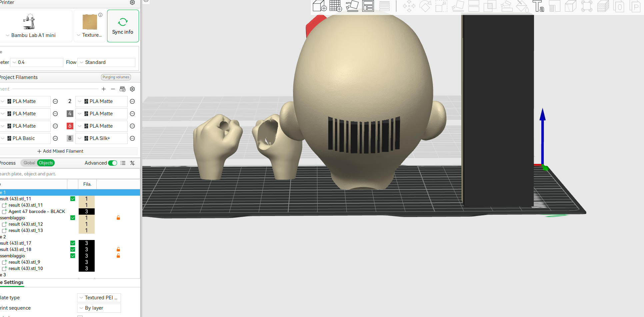This screenshot has width=644, height=317.
Task: Select result (43).stl_10 in object list
Action: (x=26, y=269)
